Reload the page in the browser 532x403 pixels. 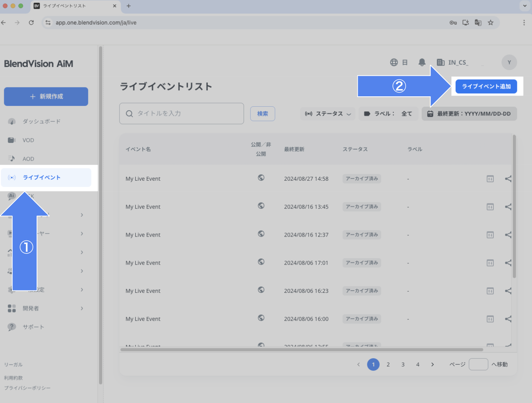pos(31,23)
